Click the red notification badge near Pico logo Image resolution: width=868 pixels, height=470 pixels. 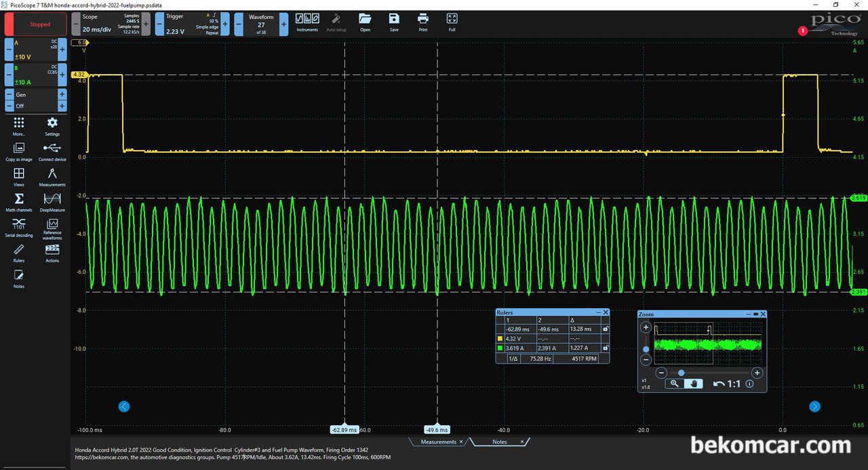click(x=804, y=31)
